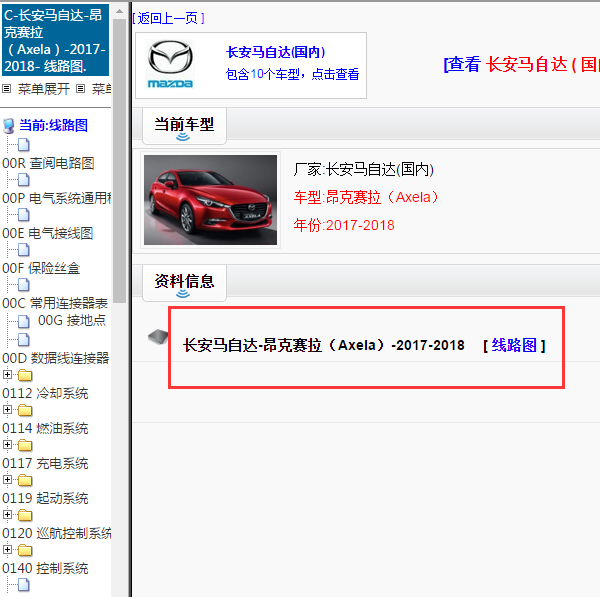Click the red text 车型:昂克赛拉（Axela）

tap(367, 197)
